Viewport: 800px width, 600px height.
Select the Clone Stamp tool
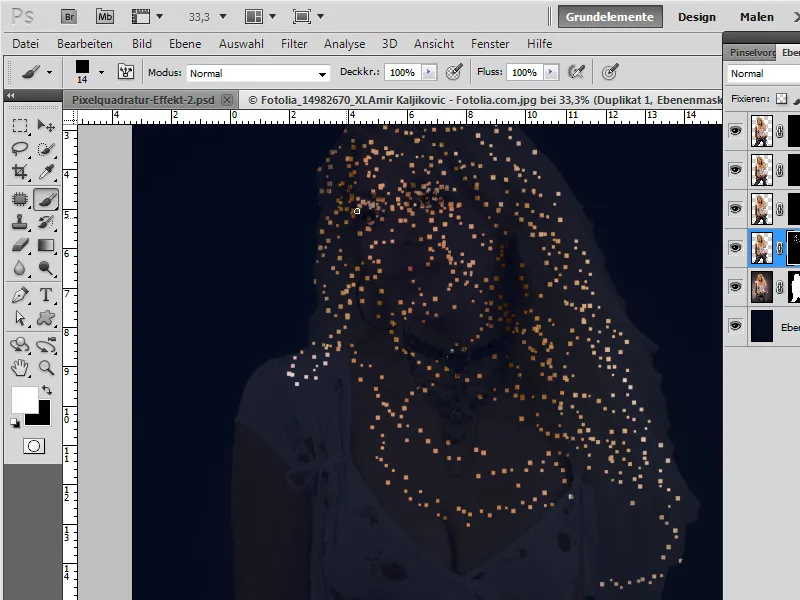click(20, 222)
